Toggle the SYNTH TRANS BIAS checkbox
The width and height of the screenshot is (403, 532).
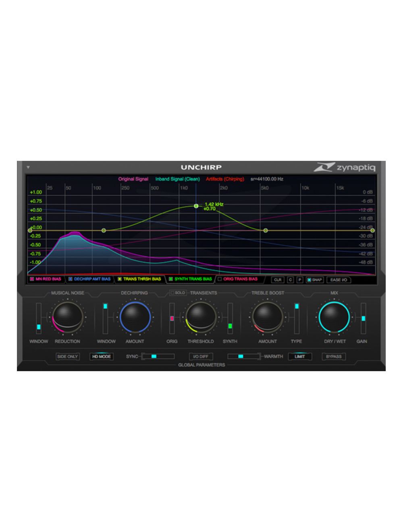(170, 279)
